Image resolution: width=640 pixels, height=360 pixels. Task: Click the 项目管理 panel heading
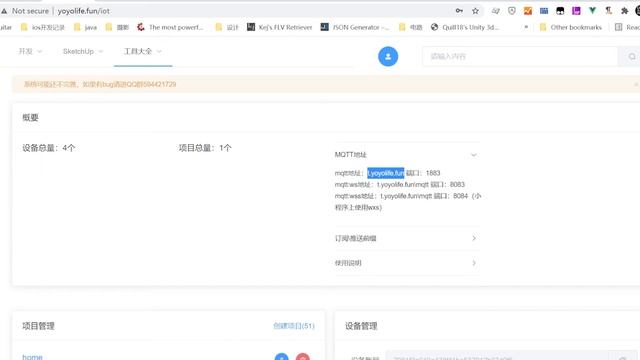[38, 326]
